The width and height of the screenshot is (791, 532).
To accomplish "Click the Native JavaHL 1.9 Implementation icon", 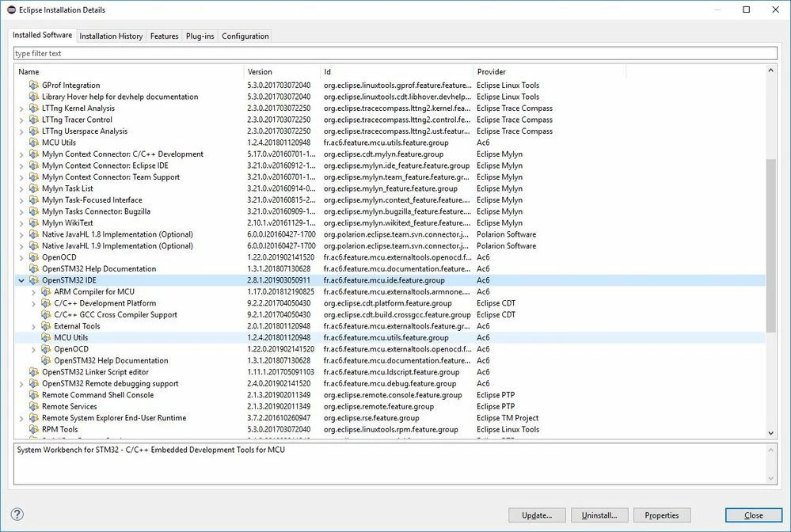I will click(x=34, y=246).
